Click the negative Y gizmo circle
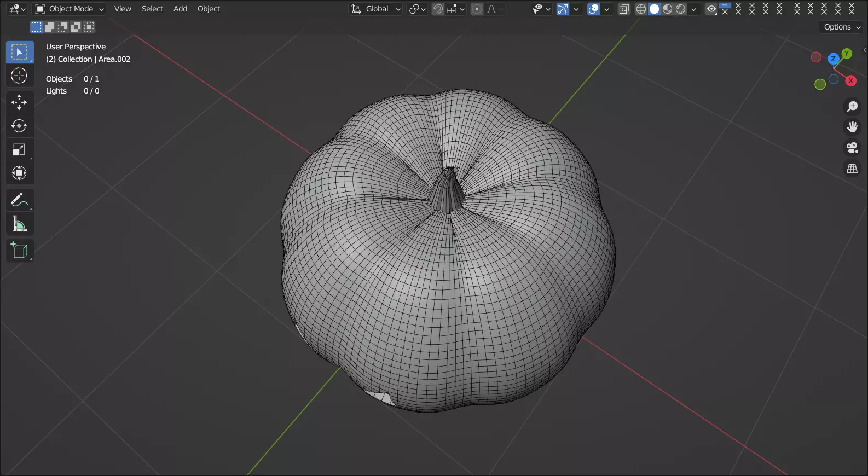Viewport: 868px width, 476px height. 820,84
